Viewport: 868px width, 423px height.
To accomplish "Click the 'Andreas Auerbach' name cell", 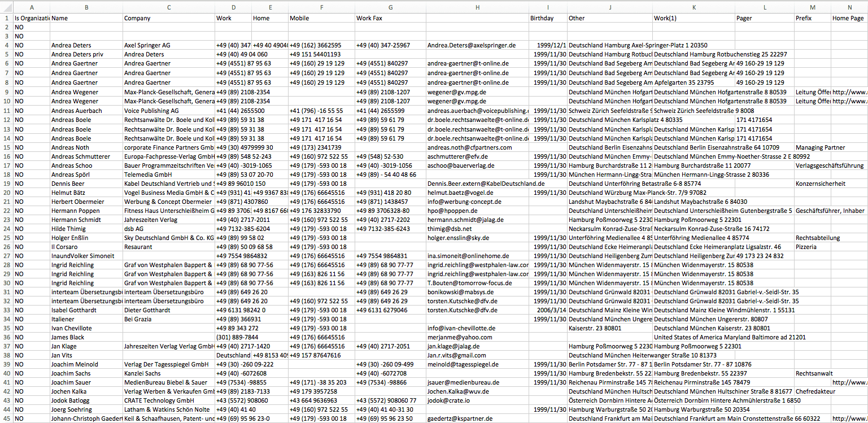I will pos(86,111).
